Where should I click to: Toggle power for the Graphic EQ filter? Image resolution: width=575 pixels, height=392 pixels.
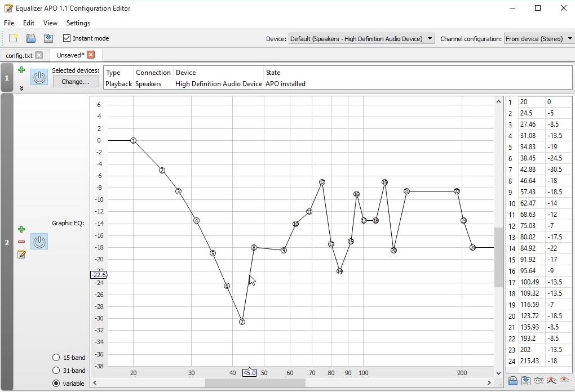coord(39,242)
